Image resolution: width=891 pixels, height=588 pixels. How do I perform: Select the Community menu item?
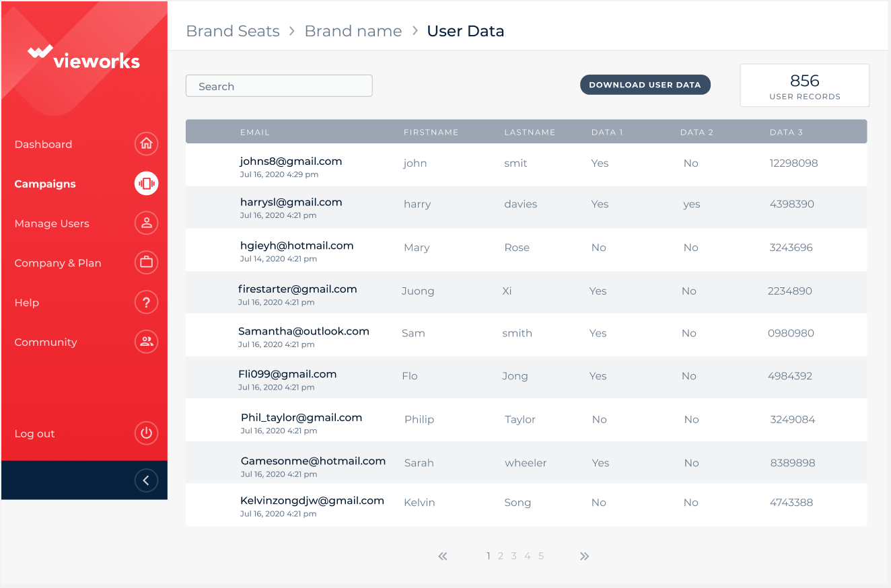pos(46,342)
